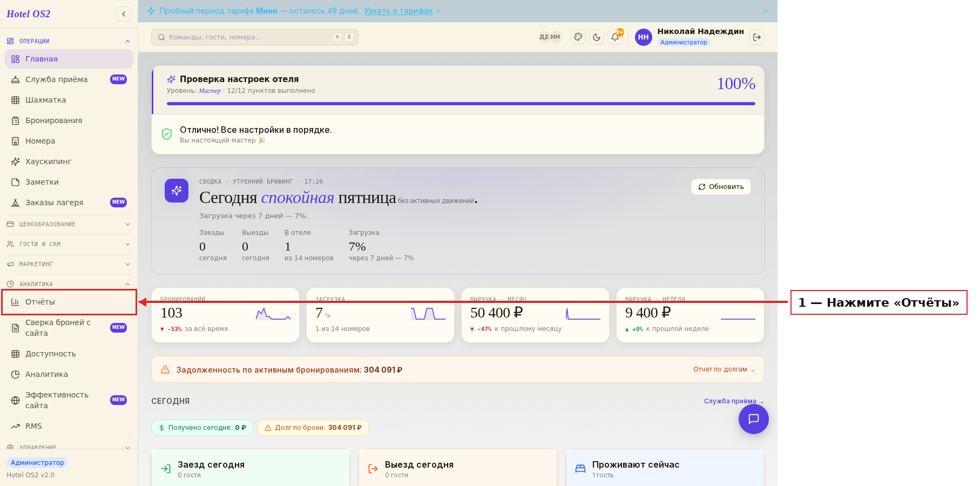Image resolution: width=980 pixels, height=486 pixels.
Task: Click Мастер level label
Action: pyautogui.click(x=209, y=91)
